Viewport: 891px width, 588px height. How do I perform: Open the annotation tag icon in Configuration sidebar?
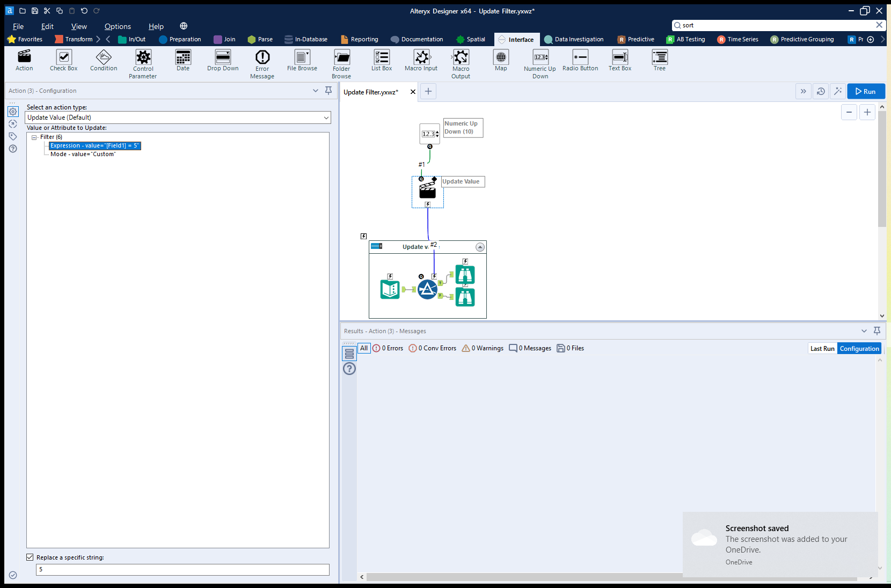pyautogui.click(x=13, y=136)
